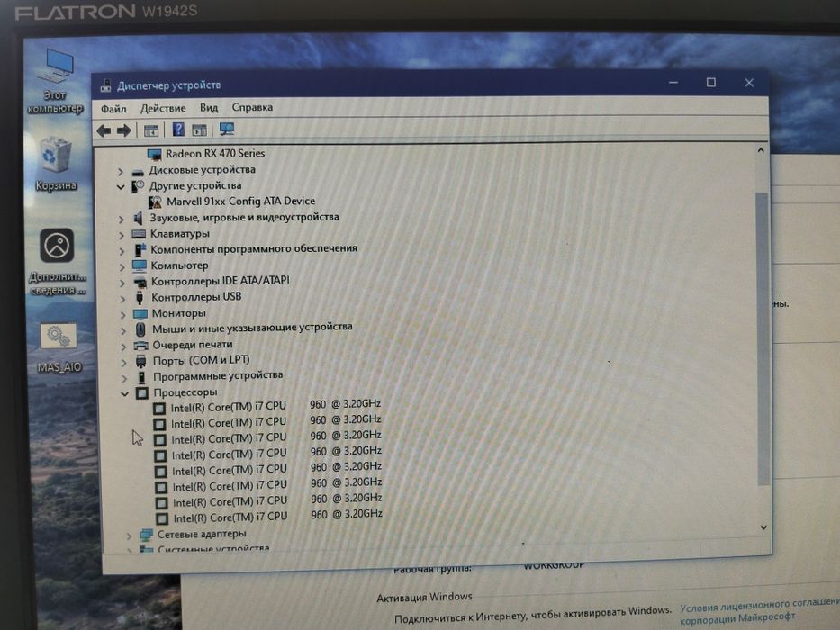Viewport: 840px width, 630px height.
Task: Click the show/hide console tree toolbar icon
Action: point(151,130)
